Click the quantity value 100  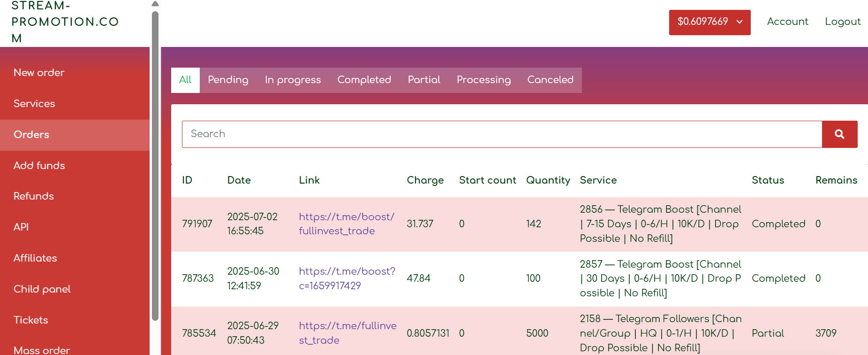[533, 278]
